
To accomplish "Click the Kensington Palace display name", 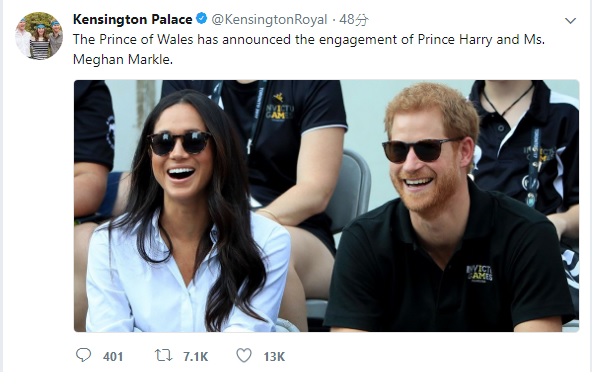I will pyautogui.click(x=132, y=19).
